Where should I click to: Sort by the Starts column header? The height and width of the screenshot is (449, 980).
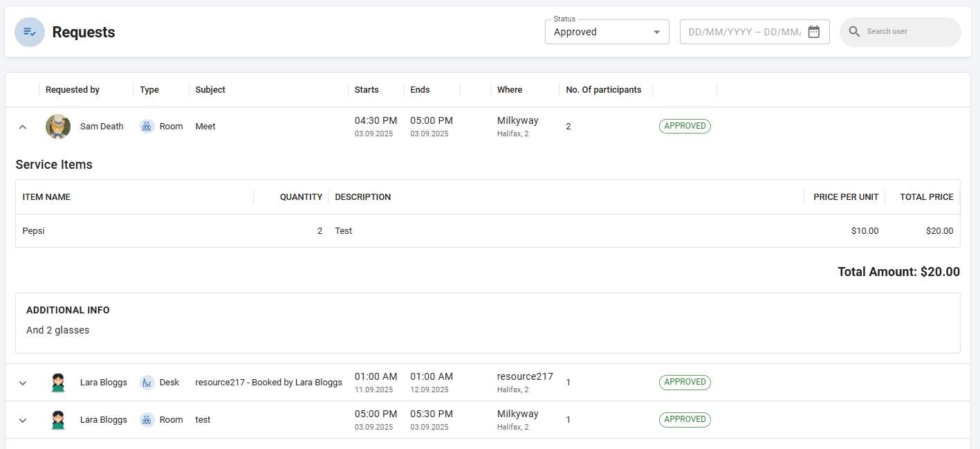tap(367, 90)
